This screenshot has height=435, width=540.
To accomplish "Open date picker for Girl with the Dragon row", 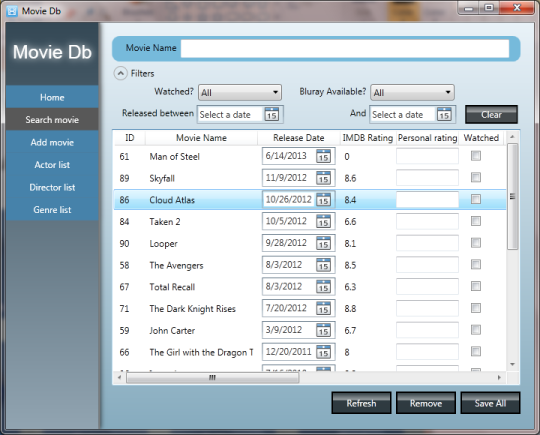I will (323, 352).
